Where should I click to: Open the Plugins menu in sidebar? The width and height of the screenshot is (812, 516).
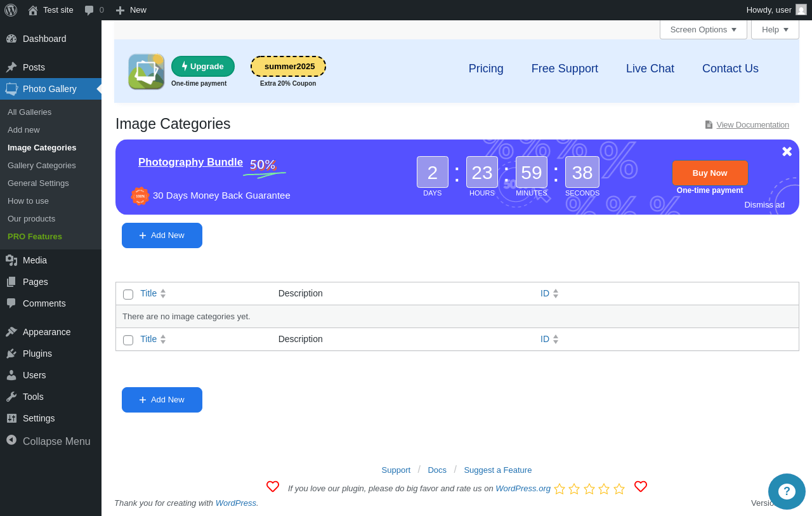pos(37,354)
